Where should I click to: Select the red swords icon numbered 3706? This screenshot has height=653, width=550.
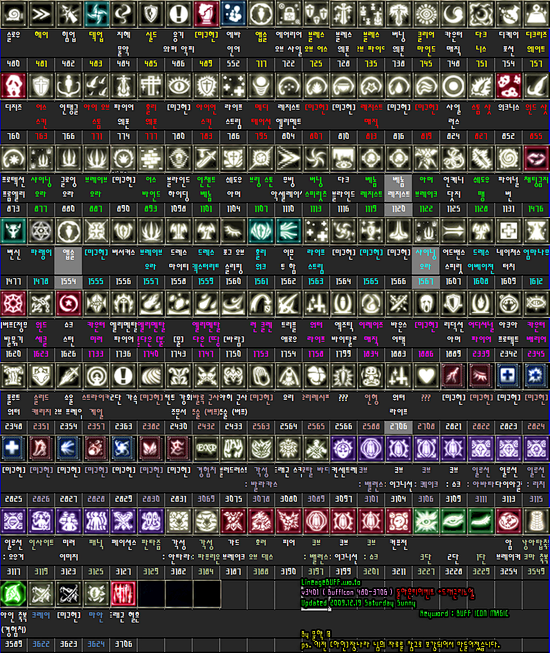click(124, 593)
